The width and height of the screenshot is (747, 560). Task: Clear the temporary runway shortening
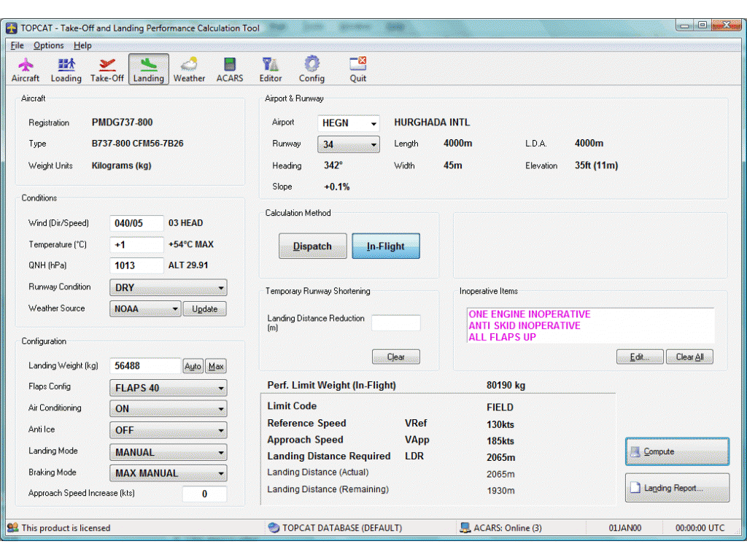click(395, 357)
